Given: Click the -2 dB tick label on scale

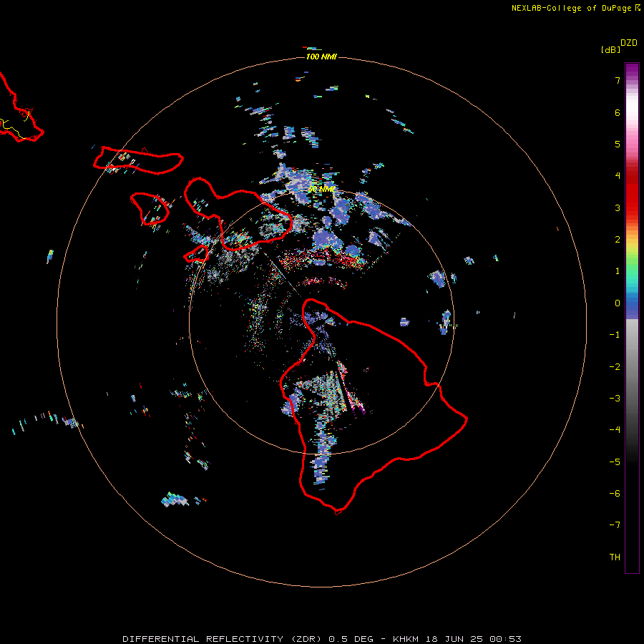Looking at the screenshot, I should (615, 367).
